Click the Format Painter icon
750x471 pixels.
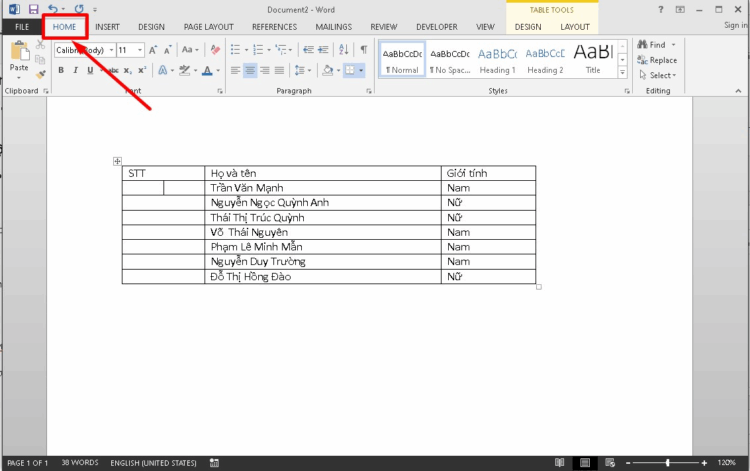click(x=40, y=74)
